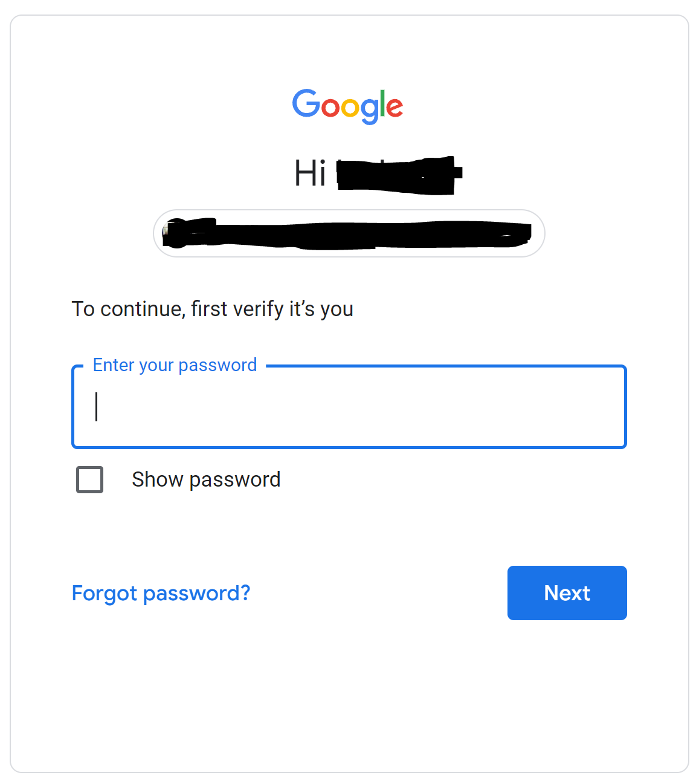
Task: Click the Hi greeting heading
Action: [378, 173]
